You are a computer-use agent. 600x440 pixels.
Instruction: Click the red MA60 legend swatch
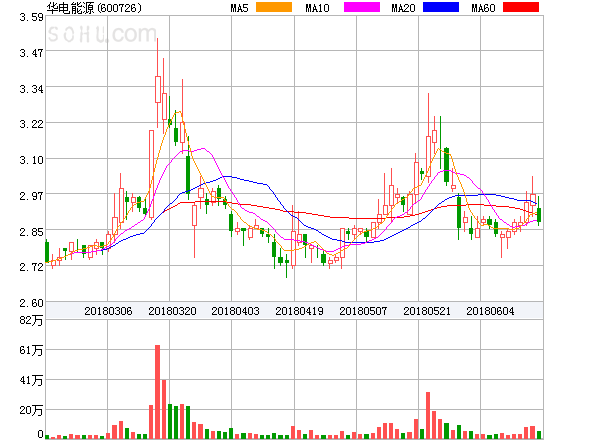point(521,7)
